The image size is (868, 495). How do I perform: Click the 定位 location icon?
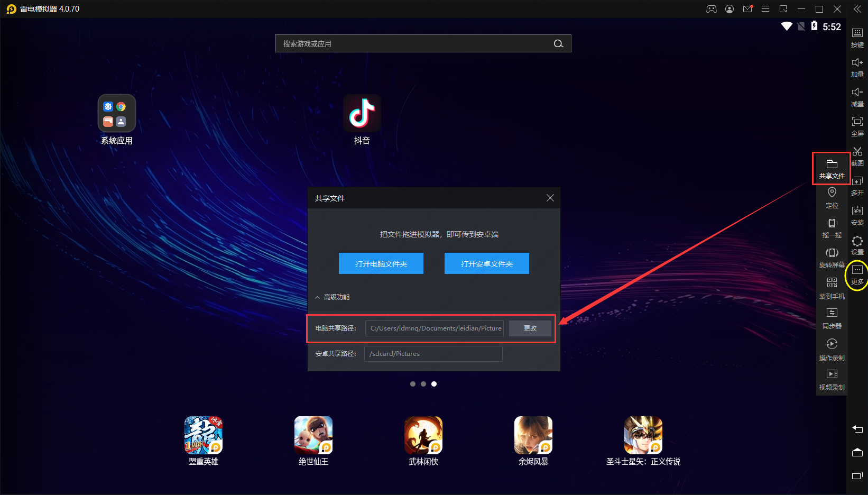832,197
